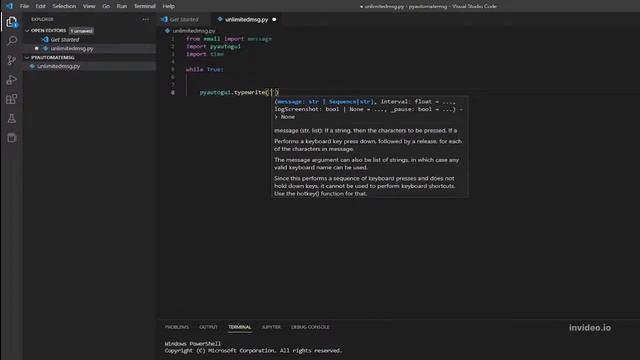Click the signature text in parameter hint
Viewport: 640px width, 360px height.
(369, 109)
